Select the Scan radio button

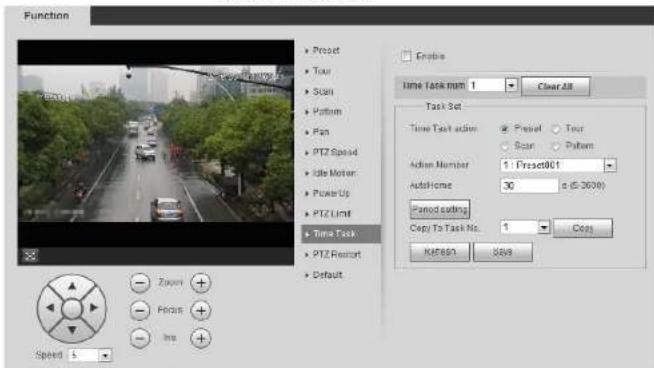coord(504,146)
